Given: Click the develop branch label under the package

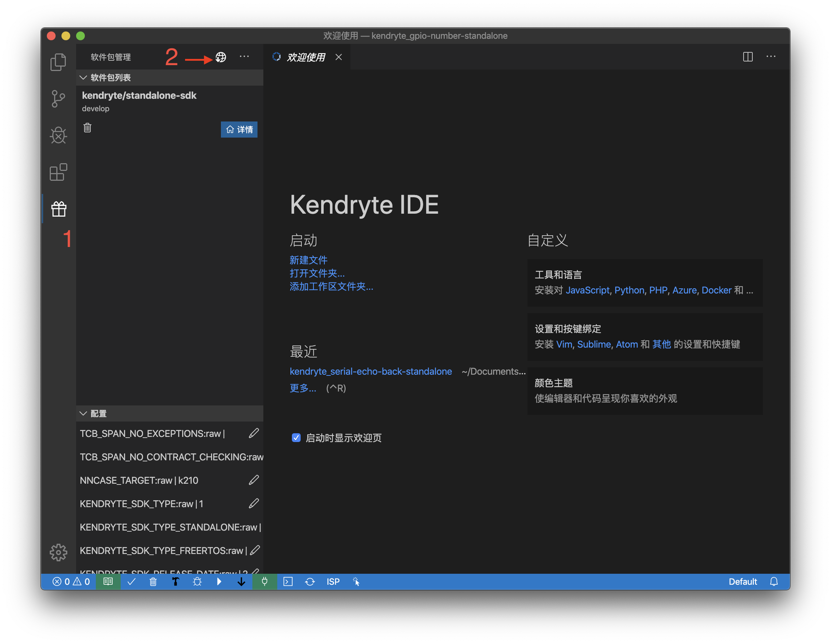Looking at the screenshot, I should (95, 108).
